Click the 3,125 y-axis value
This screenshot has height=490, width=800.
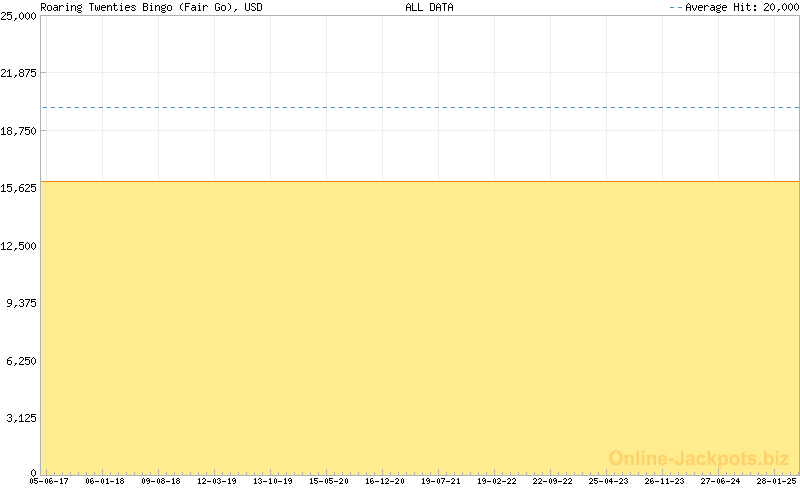pyautogui.click(x=22, y=418)
